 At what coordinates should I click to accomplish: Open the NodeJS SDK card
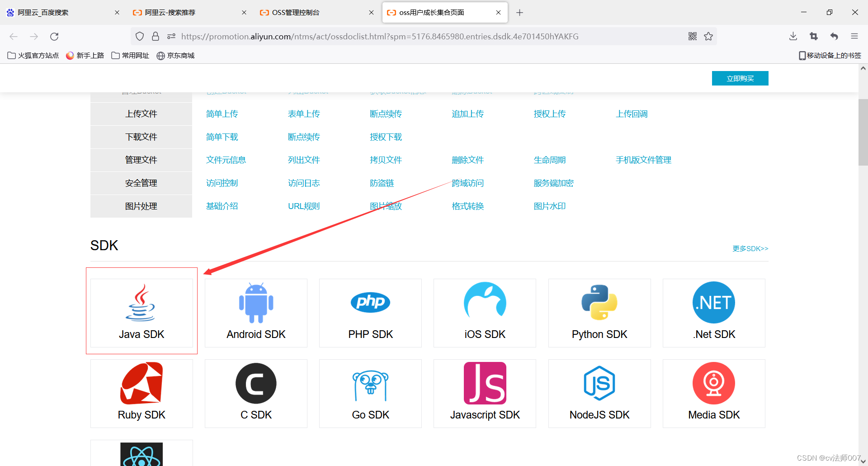click(x=599, y=394)
